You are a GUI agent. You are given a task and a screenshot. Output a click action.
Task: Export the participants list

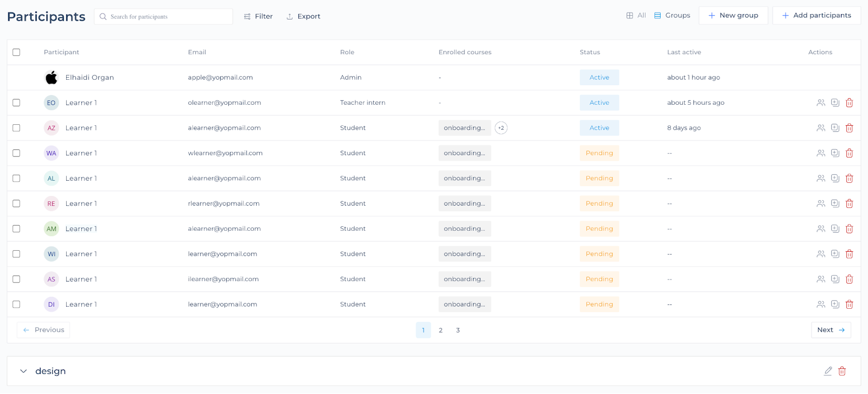(x=303, y=16)
